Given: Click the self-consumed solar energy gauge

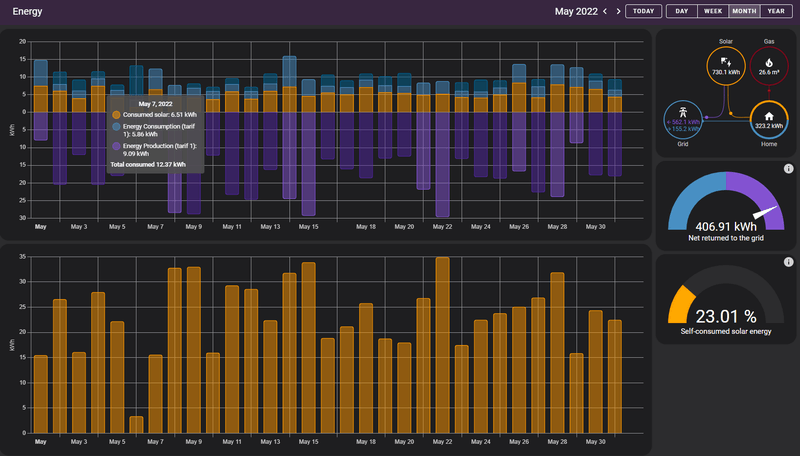Looking at the screenshot, I should (724, 300).
